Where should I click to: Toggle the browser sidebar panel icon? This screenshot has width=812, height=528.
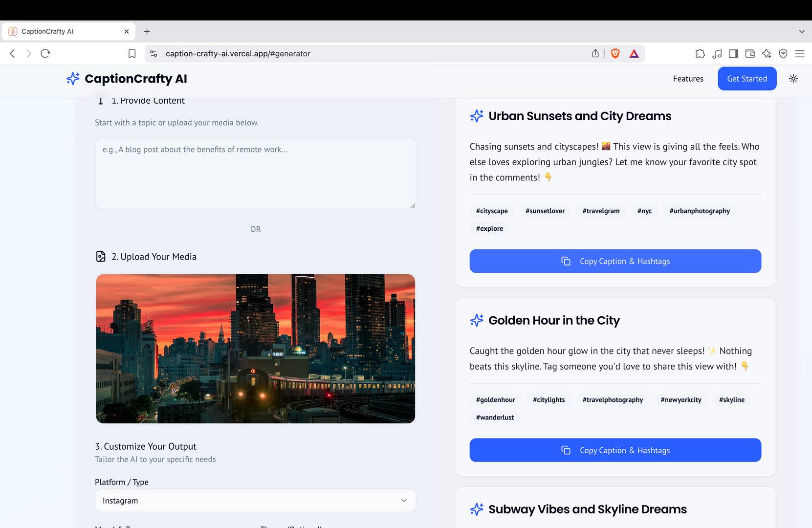[733, 54]
